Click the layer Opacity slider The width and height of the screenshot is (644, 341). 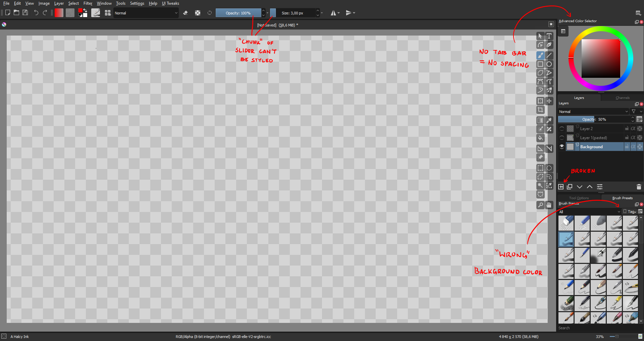[594, 119]
